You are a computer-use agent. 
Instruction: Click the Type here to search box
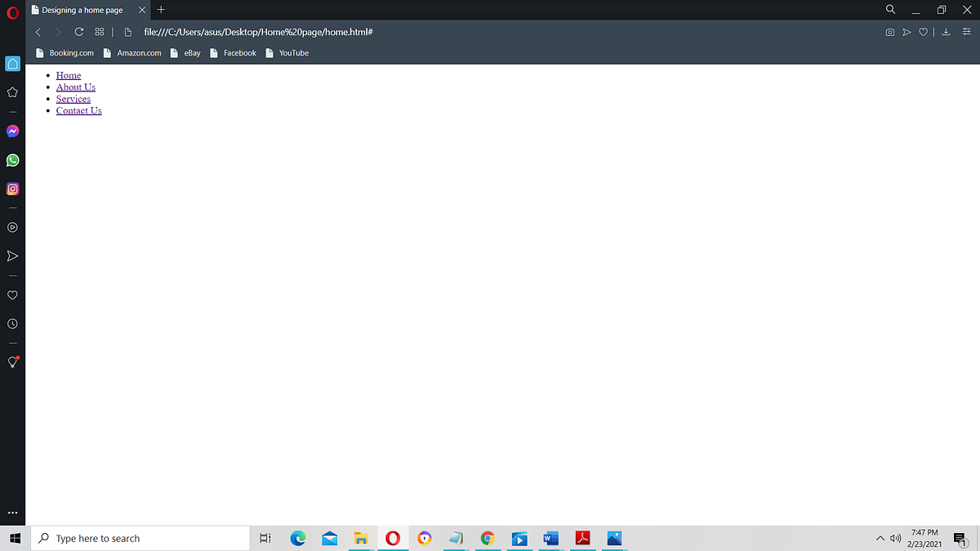pos(140,538)
